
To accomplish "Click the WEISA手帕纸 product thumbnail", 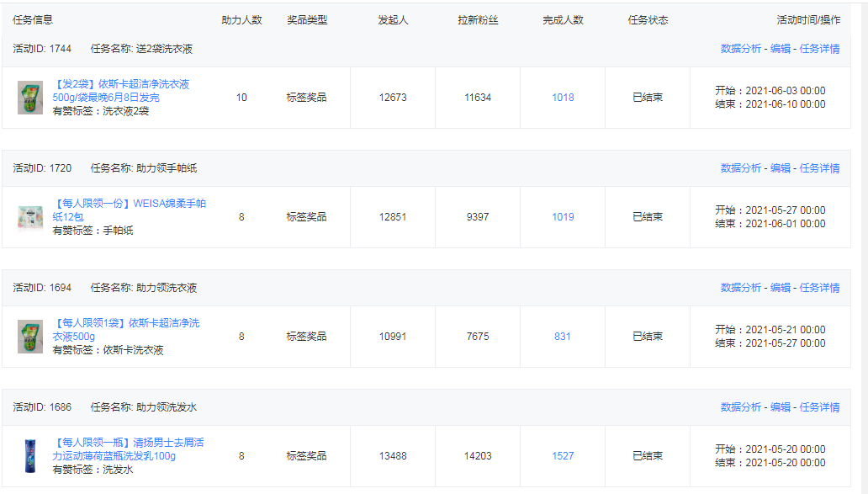I will pyautogui.click(x=30, y=217).
